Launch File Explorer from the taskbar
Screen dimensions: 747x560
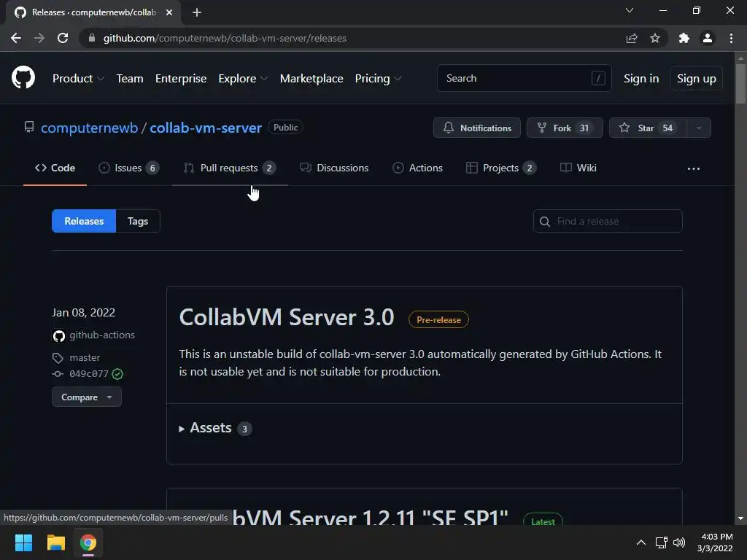point(55,542)
